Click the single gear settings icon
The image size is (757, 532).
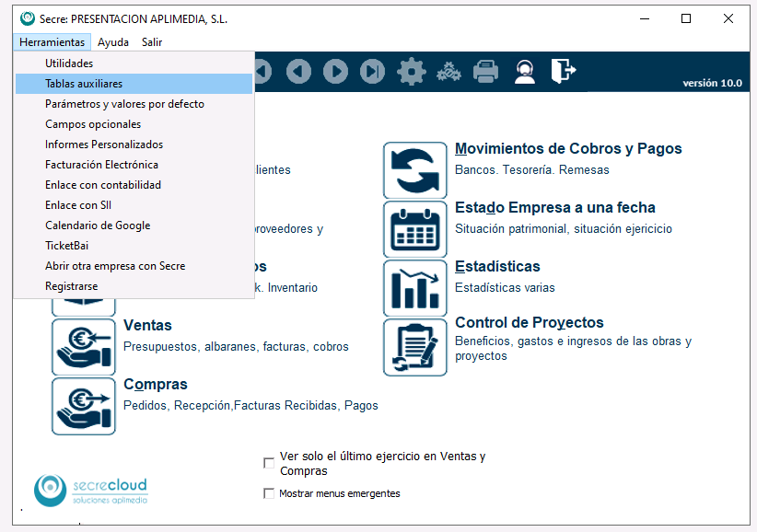coord(411,71)
